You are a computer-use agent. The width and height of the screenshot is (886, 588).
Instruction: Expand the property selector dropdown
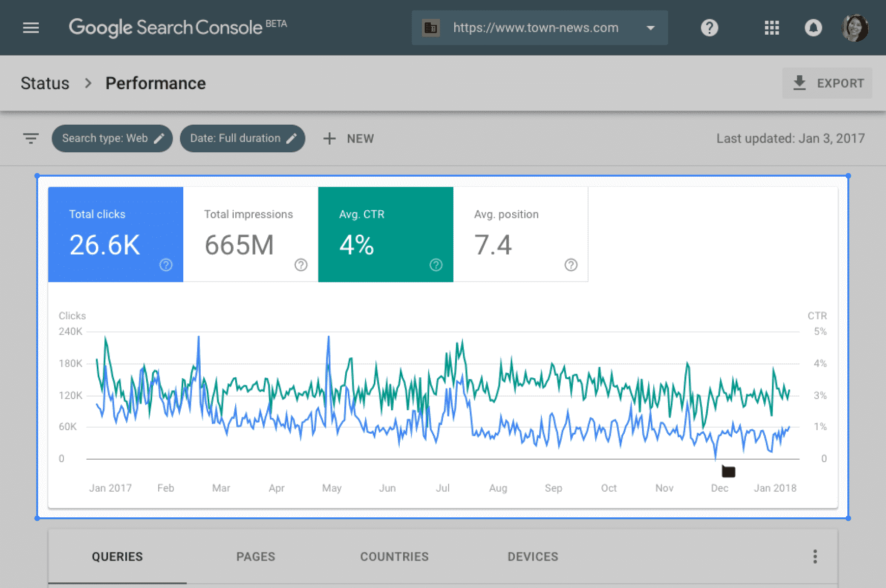pyautogui.click(x=650, y=28)
